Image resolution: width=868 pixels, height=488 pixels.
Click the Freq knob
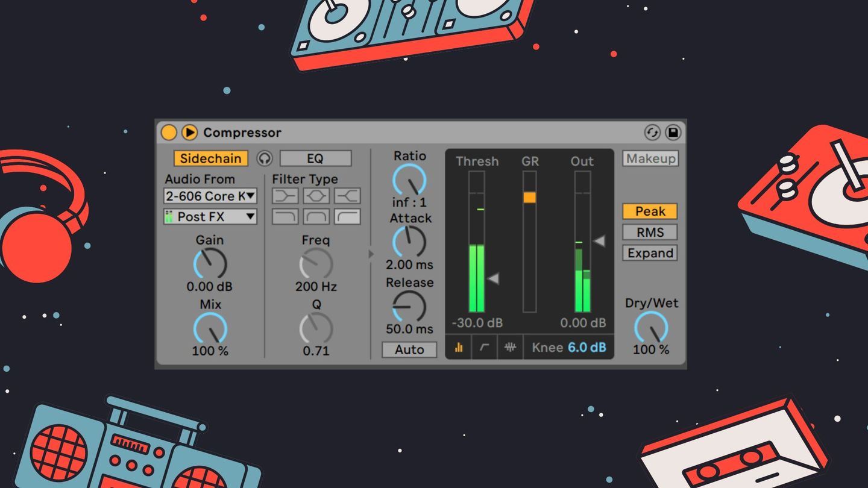point(316,264)
